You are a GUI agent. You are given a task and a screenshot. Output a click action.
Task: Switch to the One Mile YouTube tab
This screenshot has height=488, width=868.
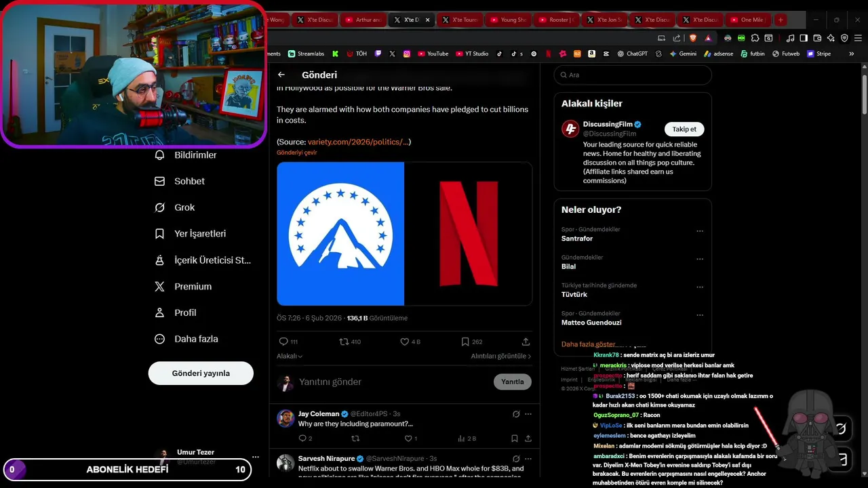click(747, 20)
